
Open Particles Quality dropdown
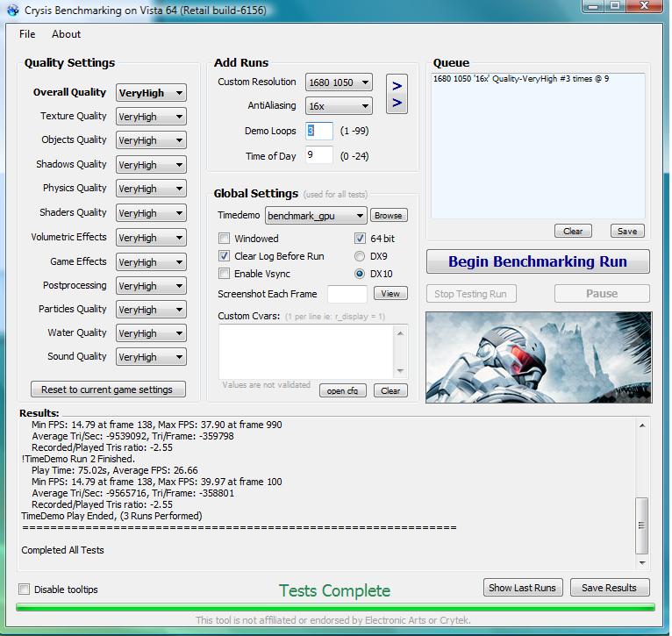[x=151, y=310]
